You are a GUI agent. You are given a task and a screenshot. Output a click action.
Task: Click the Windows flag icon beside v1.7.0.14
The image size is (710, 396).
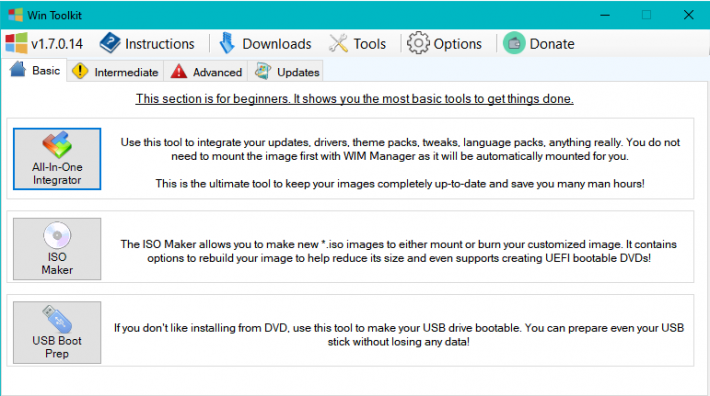[x=16, y=43]
